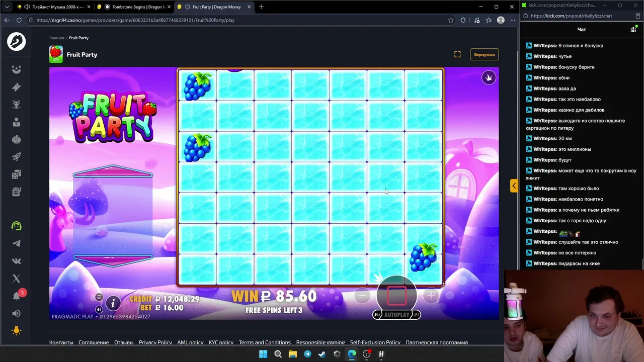644x362 pixels.
Task: Open the ticket icon in sidebar
Action: coord(16,87)
